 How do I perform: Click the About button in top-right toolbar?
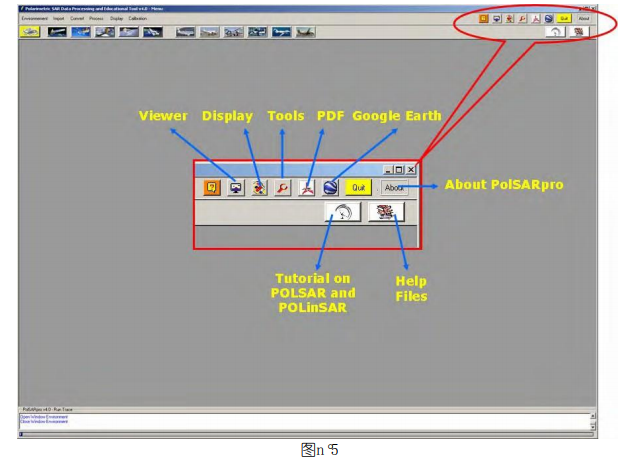pos(584,18)
